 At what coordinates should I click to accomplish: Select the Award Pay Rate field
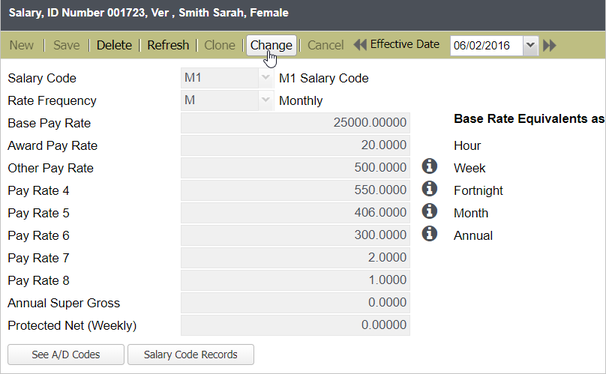click(x=295, y=145)
